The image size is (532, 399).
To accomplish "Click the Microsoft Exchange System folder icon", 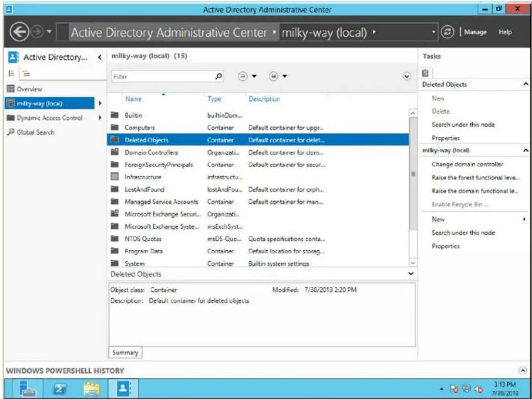I will (x=115, y=226).
